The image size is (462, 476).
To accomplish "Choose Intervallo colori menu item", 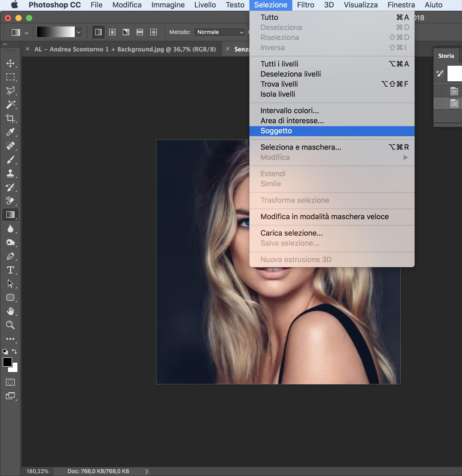I will tap(332, 111).
